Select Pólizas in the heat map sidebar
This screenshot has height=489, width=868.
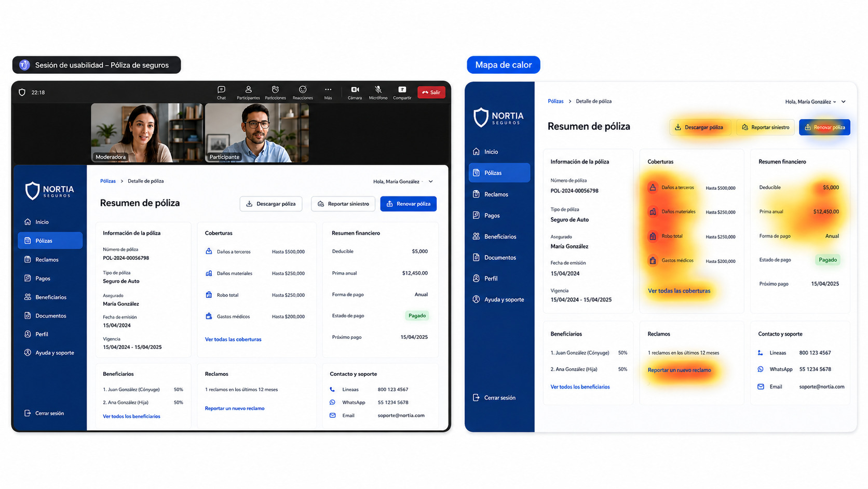499,173
